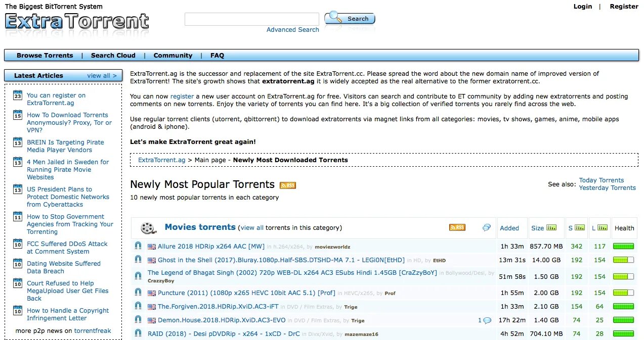Open '4 Men Jailed in Sweden' article
The image size is (644, 340).
click(x=68, y=170)
